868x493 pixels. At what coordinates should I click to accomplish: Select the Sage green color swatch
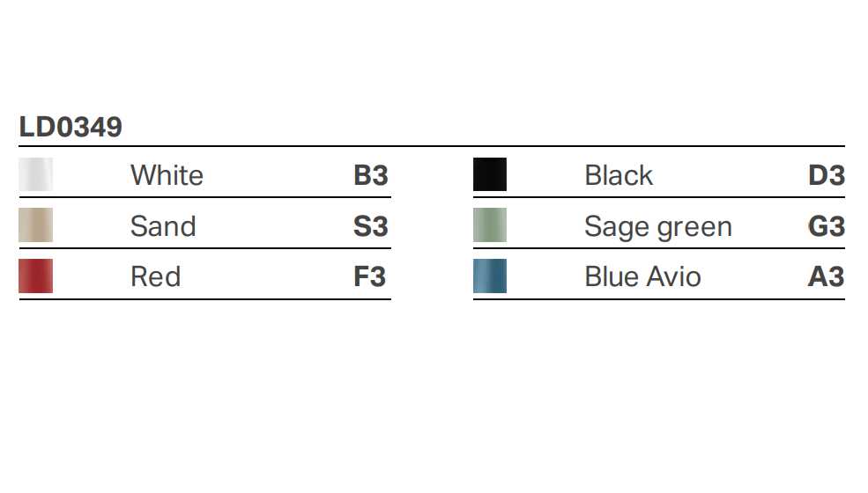point(490,225)
